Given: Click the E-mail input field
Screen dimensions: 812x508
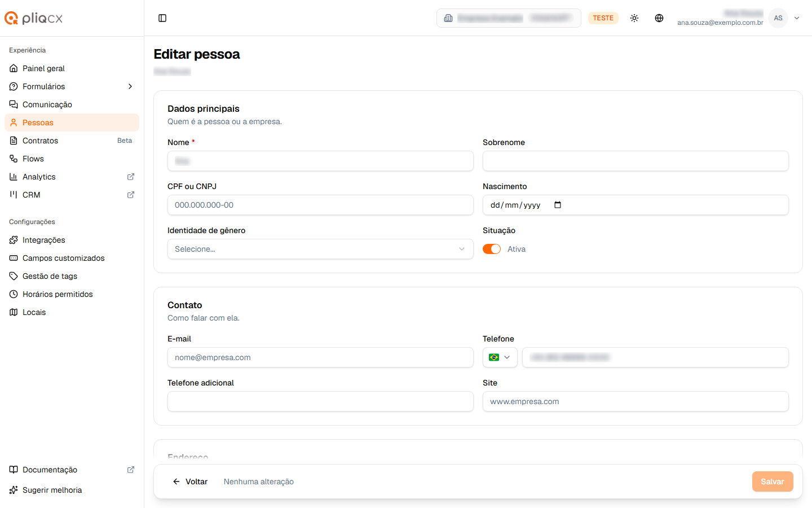Looking at the screenshot, I should 320,357.
